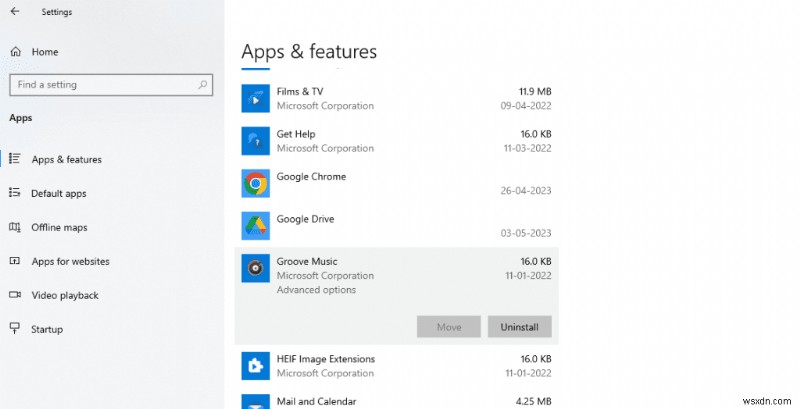Uninstall Groove Music
This screenshot has width=800, height=409.
coord(519,327)
